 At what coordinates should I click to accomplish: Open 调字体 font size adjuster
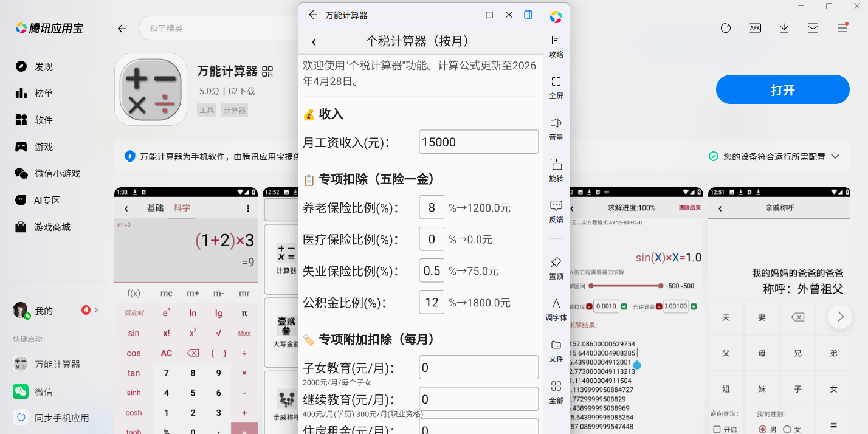(x=556, y=309)
